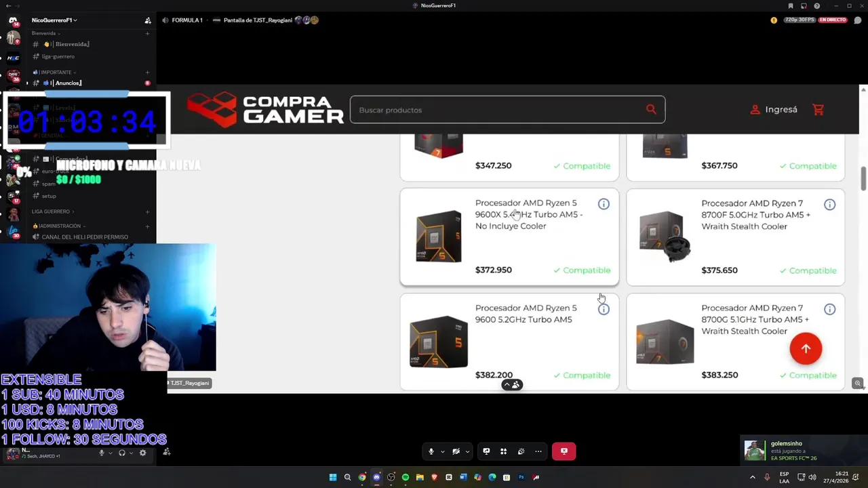This screenshot has width=868, height=488.
Task: Deafen with the headphones icon in user panel
Action: (x=122, y=453)
